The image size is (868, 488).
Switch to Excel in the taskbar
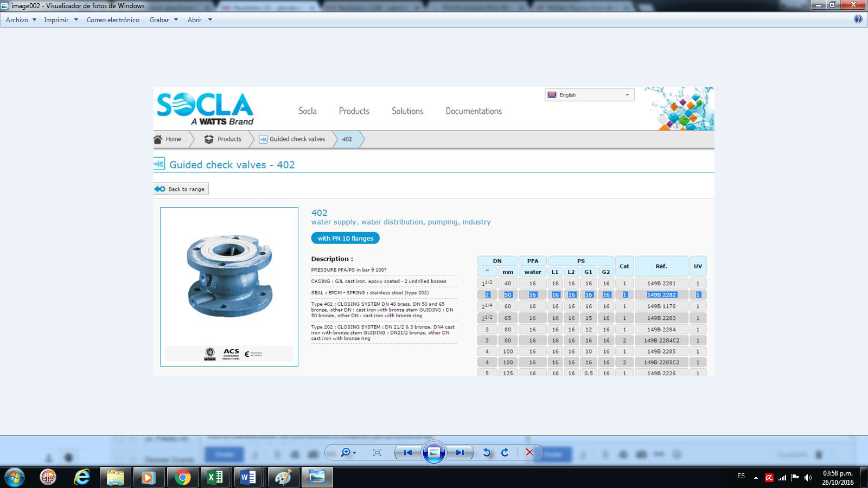click(215, 477)
